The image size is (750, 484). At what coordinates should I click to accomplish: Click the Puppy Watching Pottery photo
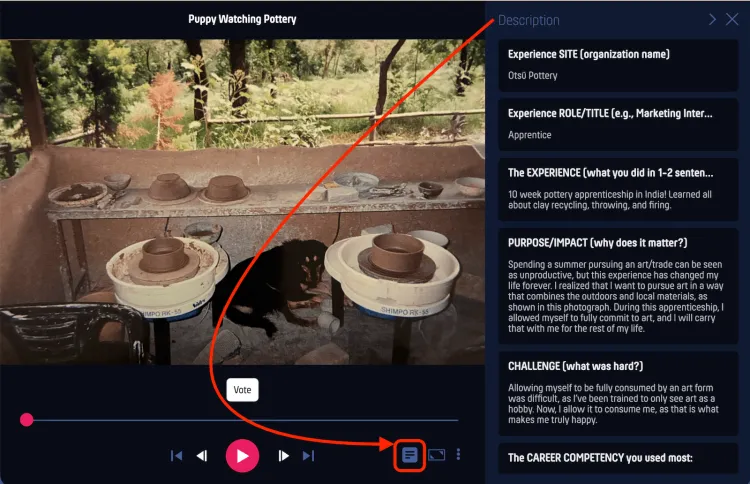(x=243, y=202)
